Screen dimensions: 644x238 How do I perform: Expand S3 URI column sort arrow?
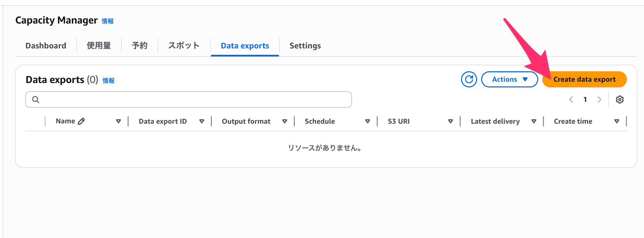(x=450, y=121)
